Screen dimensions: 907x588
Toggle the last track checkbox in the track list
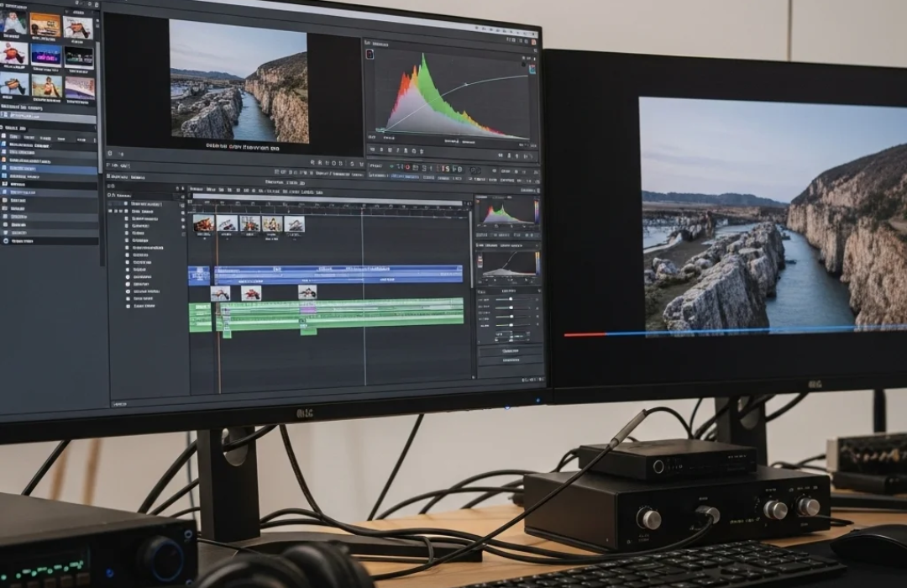tap(128, 306)
